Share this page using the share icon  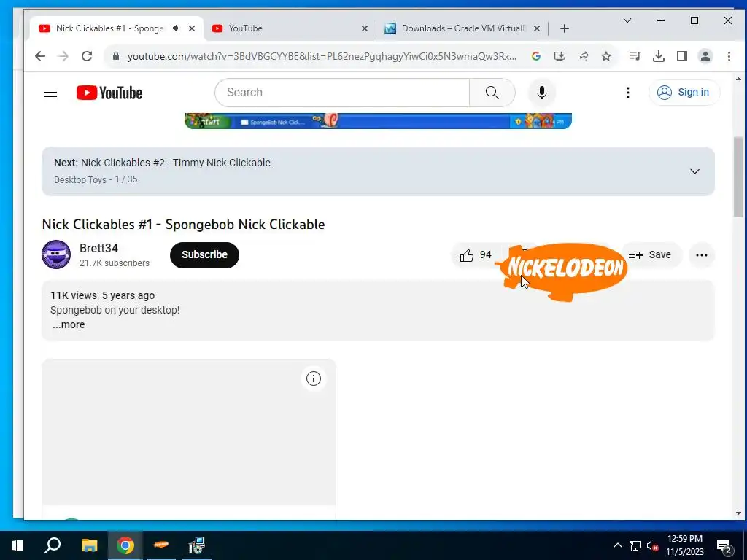pyautogui.click(x=583, y=56)
